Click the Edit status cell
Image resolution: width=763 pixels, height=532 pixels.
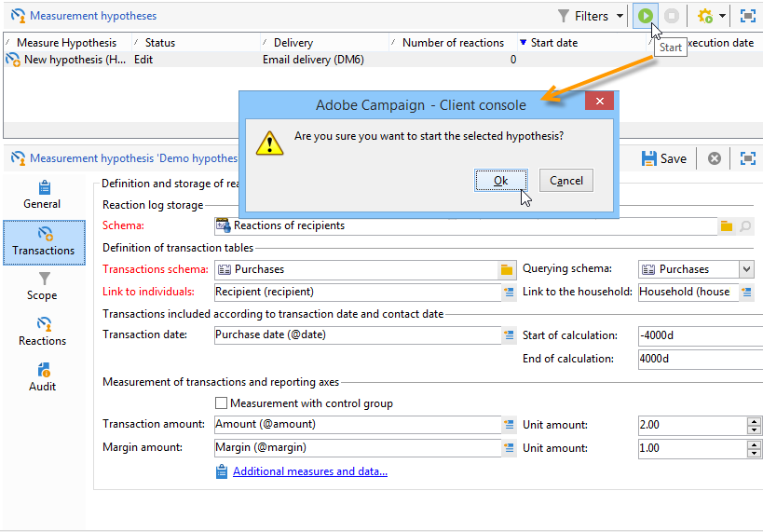[143, 60]
